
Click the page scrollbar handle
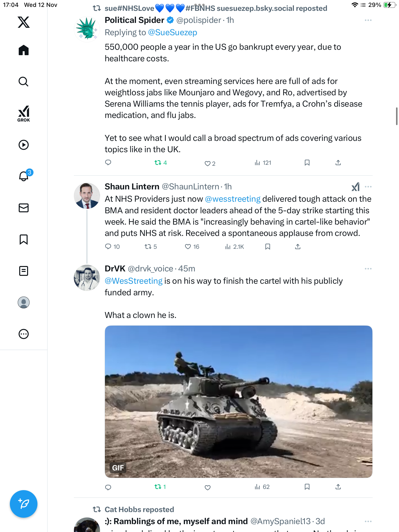click(x=397, y=116)
